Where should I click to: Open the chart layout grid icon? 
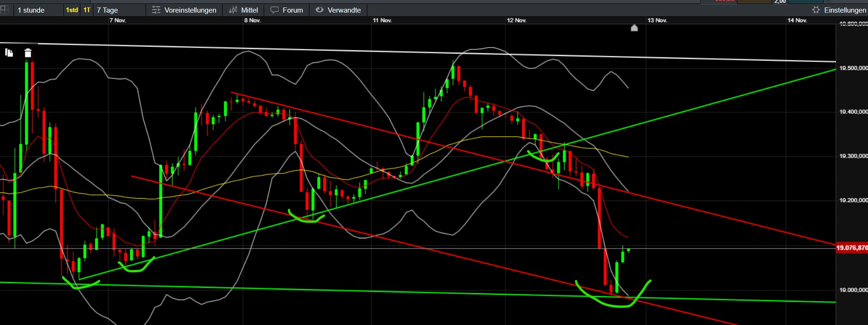[4, 10]
